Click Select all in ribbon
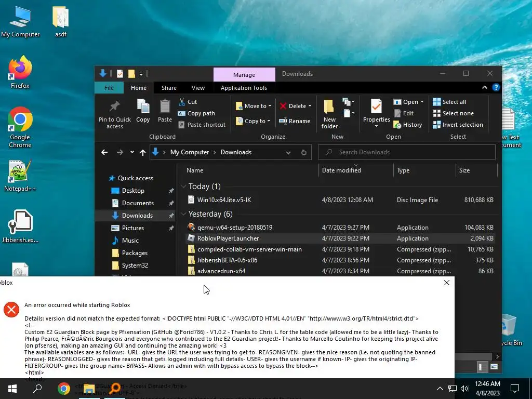 click(x=449, y=102)
